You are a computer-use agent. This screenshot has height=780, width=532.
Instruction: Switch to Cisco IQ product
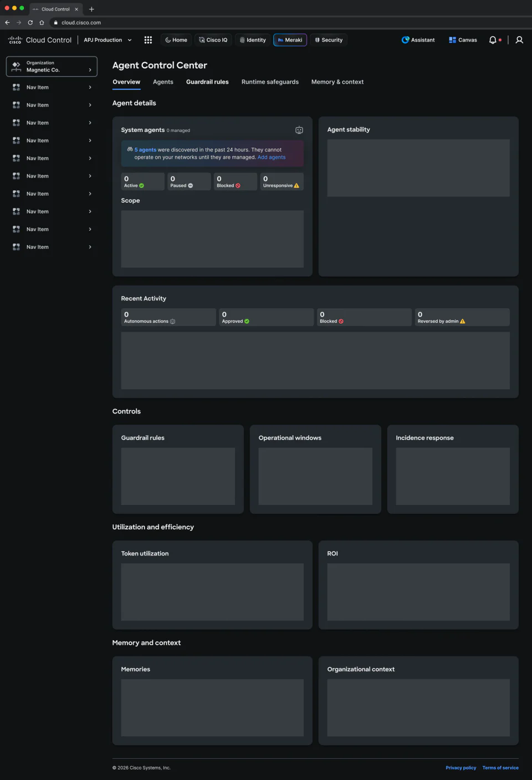tap(213, 40)
